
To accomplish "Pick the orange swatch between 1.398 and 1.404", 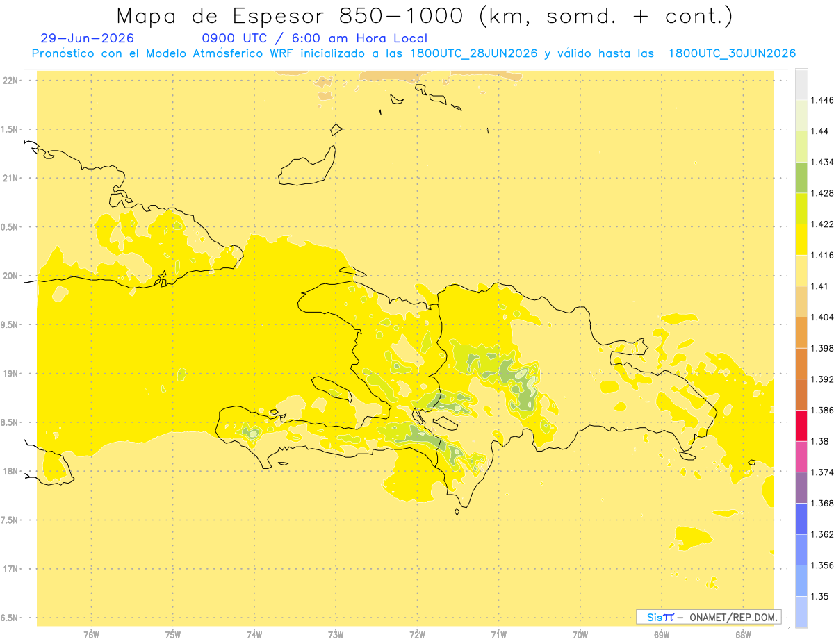I will [x=801, y=333].
